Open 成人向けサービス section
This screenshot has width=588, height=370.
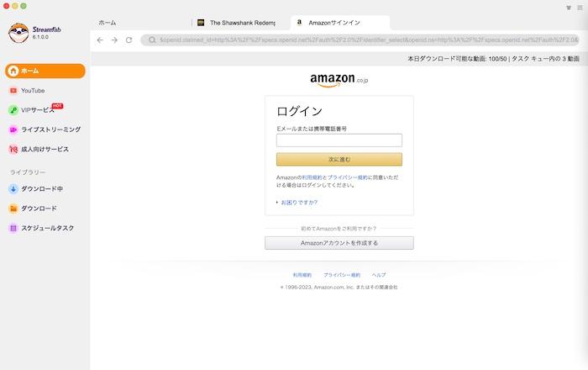pos(45,149)
